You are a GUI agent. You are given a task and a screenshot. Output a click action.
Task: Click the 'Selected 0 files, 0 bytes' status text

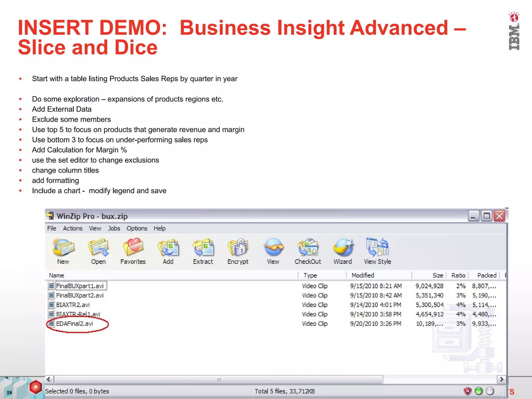77,391
